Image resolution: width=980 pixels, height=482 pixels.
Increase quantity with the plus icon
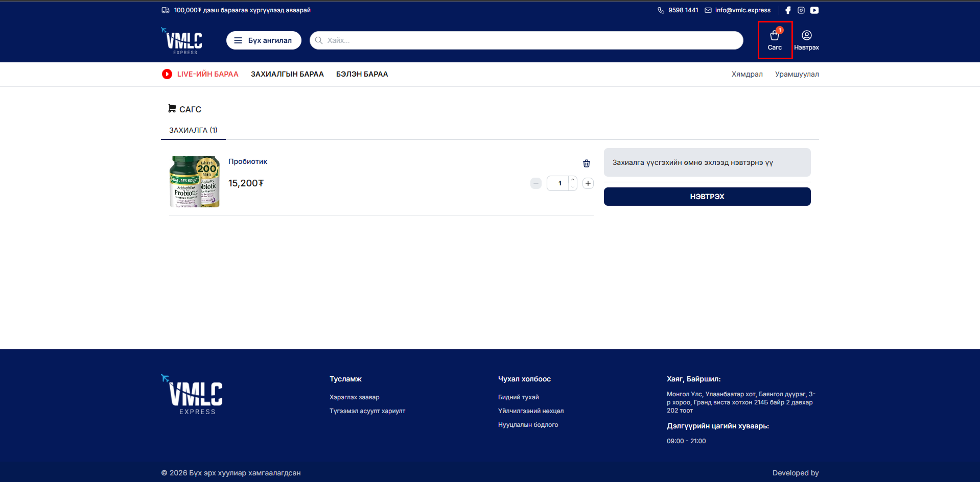pyautogui.click(x=588, y=183)
